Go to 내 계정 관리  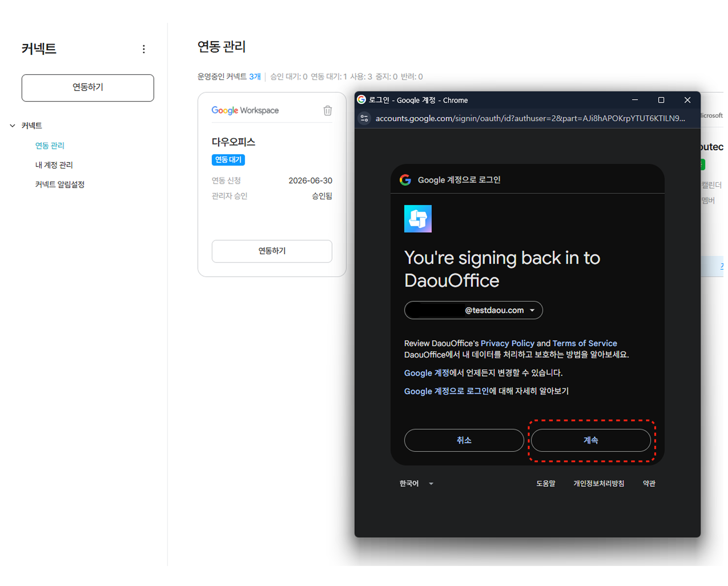point(54,165)
